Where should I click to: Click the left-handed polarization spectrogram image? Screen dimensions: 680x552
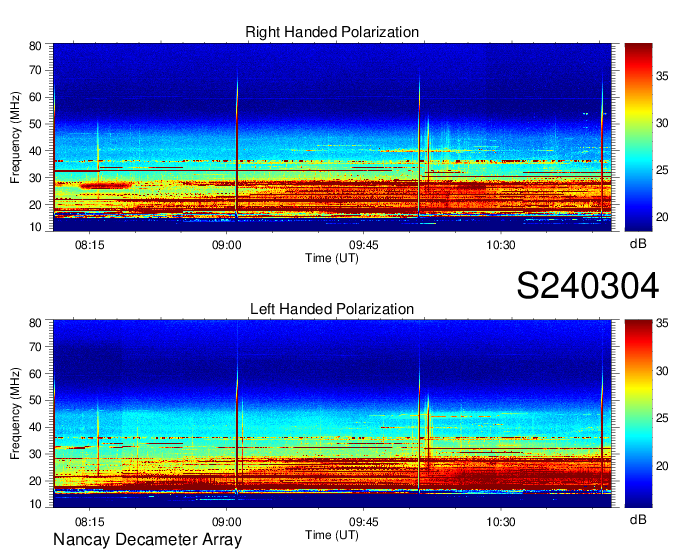pyautogui.click(x=332, y=414)
